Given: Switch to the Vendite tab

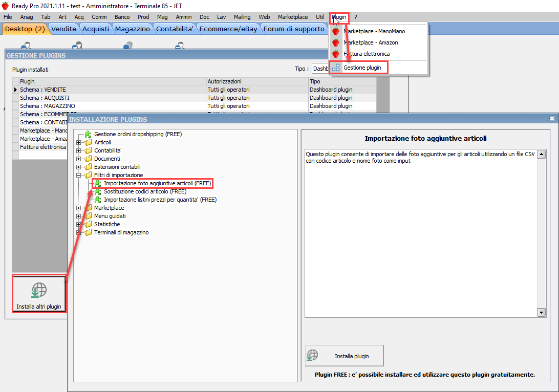Looking at the screenshot, I should point(63,29).
